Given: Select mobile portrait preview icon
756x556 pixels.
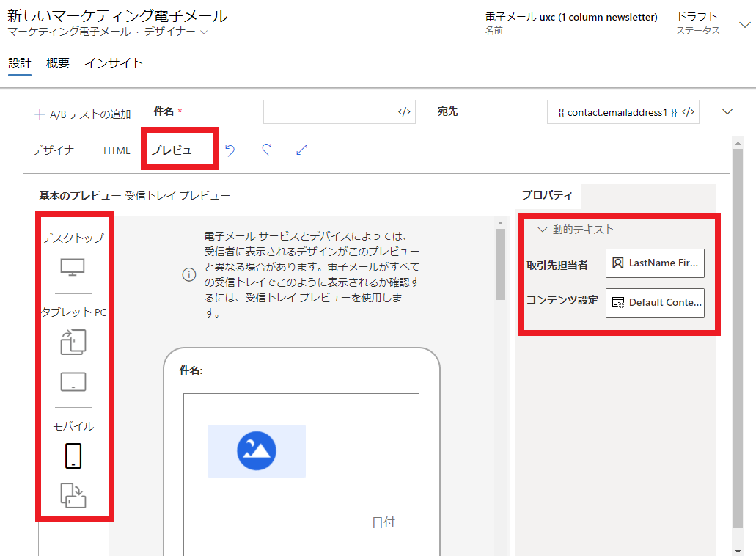Looking at the screenshot, I should click(73, 456).
